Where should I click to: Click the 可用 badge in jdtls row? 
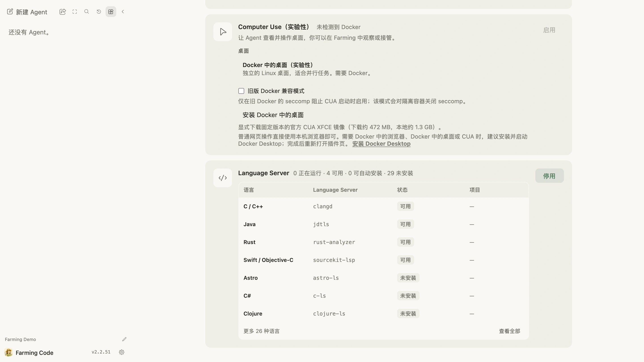[405, 224]
